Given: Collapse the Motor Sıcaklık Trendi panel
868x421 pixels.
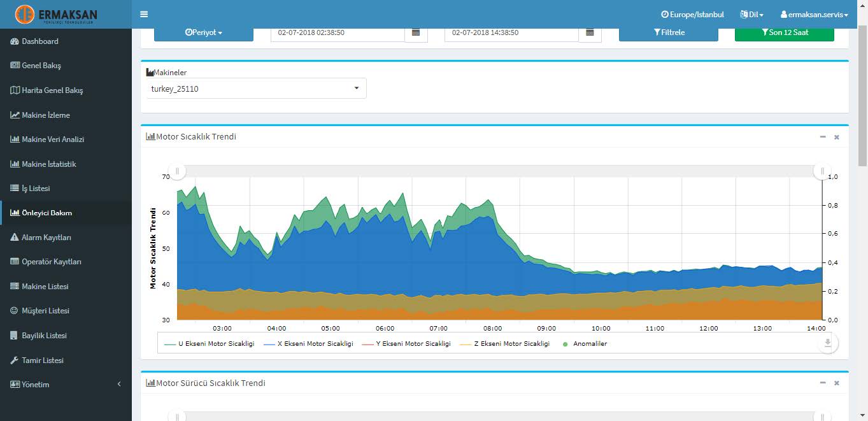Looking at the screenshot, I should point(823,137).
